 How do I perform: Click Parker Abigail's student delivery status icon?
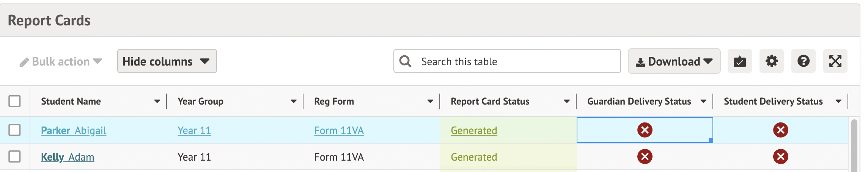(780, 130)
